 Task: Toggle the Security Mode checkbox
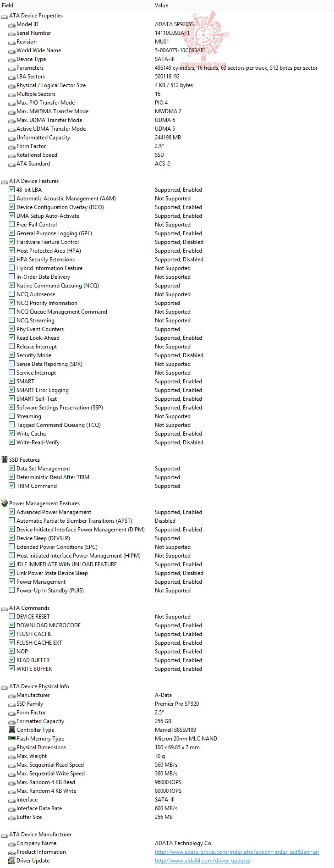12,355
